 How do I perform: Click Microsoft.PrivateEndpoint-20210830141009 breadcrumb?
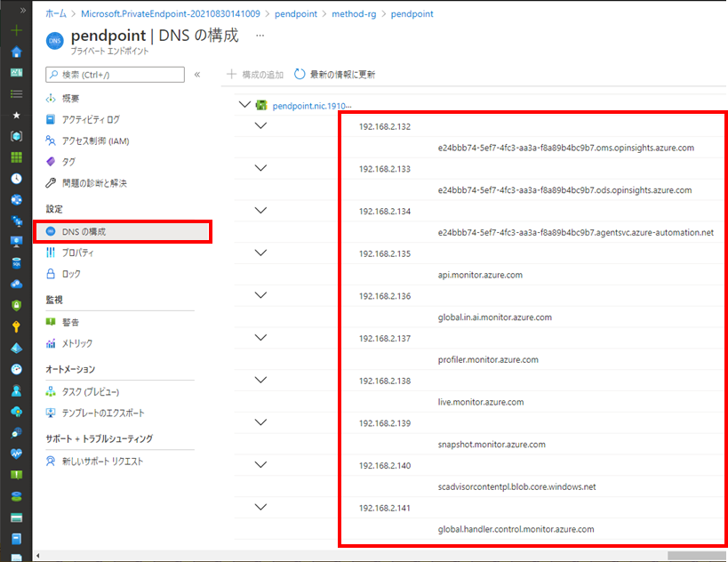click(x=171, y=14)
